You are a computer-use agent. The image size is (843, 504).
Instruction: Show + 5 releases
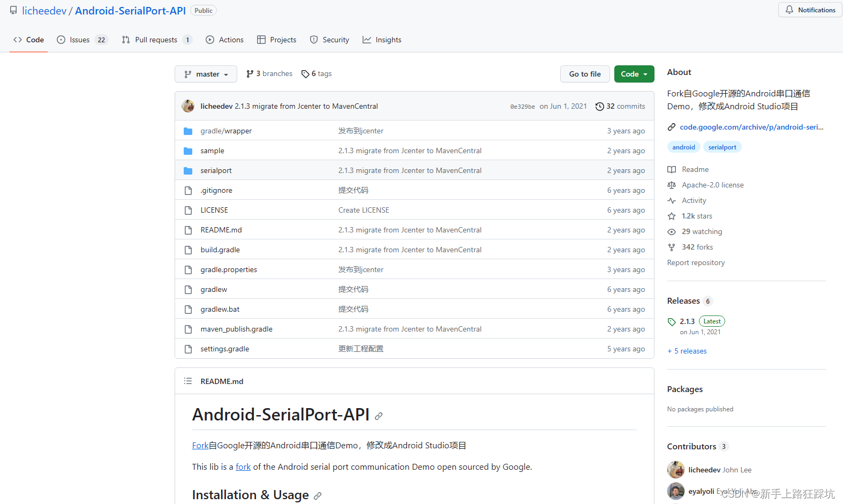pyautogui.click(x=687, y=351)
